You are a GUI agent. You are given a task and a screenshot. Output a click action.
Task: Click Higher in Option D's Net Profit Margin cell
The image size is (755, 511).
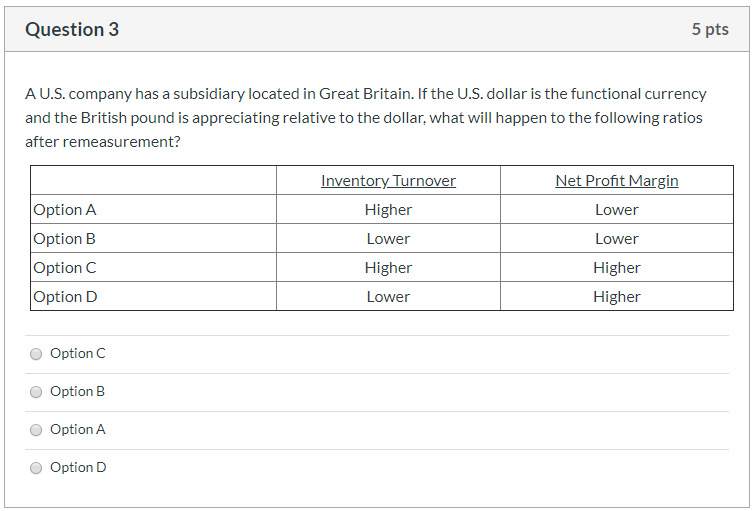617,297
